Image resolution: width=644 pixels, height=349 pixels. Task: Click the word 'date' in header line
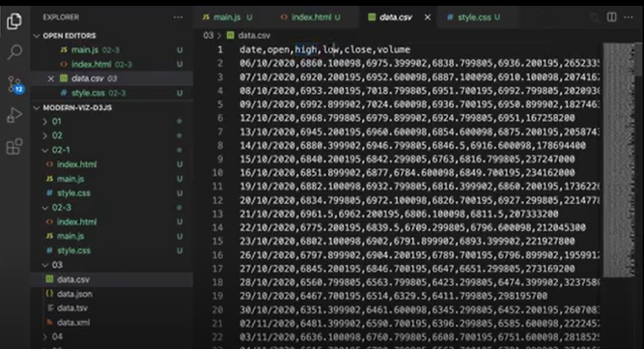250,49
